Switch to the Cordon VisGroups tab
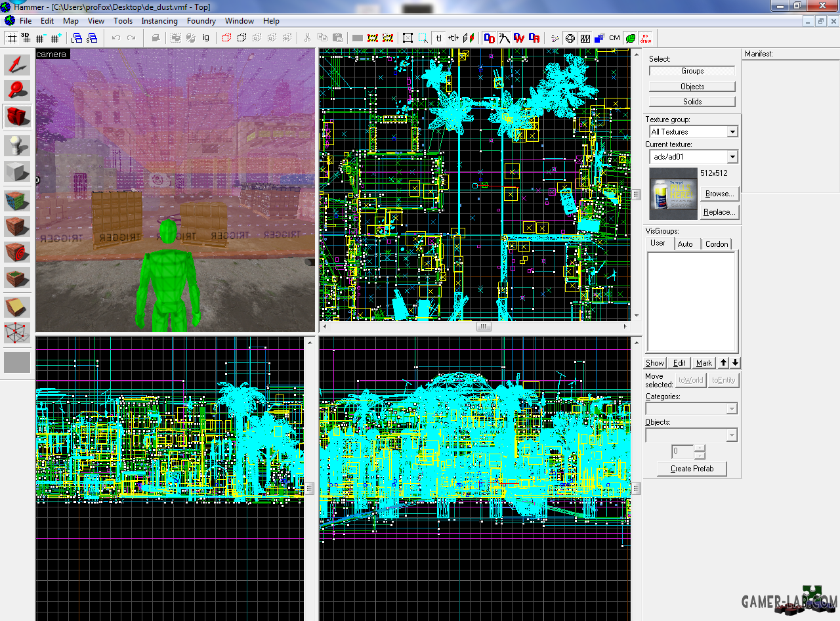840x621 pixels. pos(717,244)
